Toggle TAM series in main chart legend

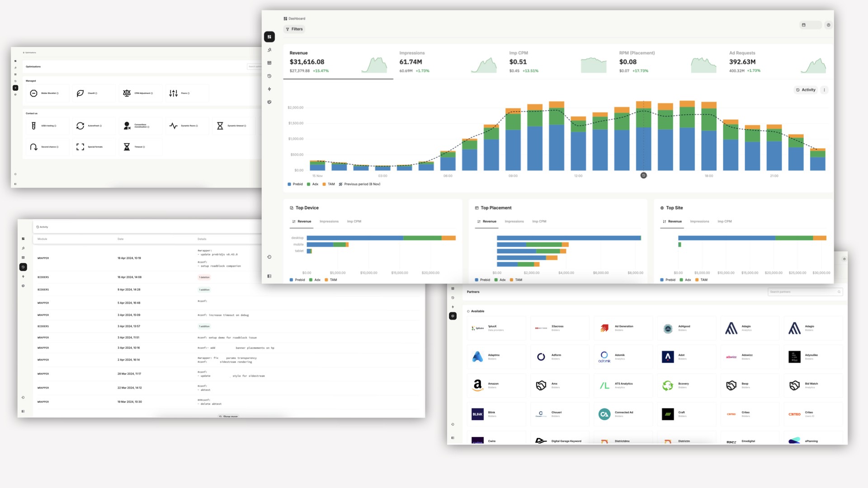[x=329, y=184]
